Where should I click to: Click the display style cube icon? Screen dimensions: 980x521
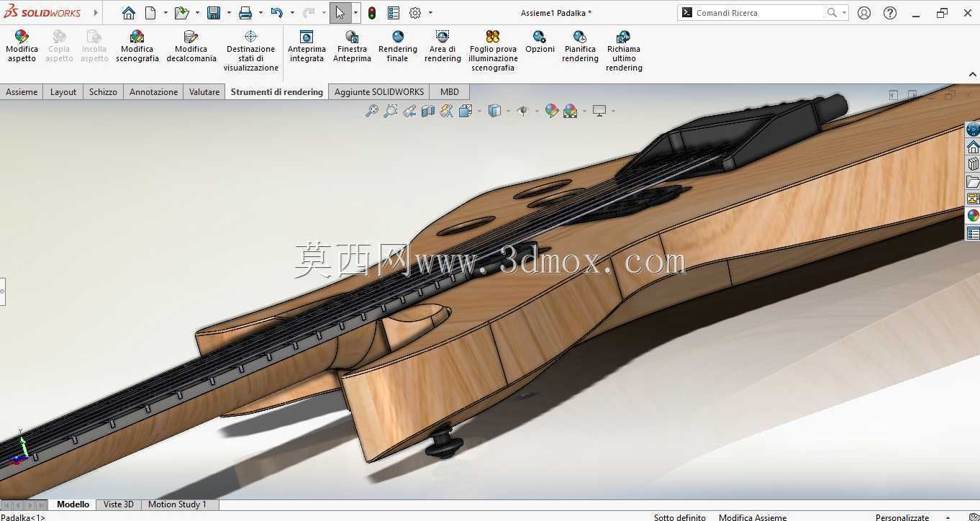[494, 111]
